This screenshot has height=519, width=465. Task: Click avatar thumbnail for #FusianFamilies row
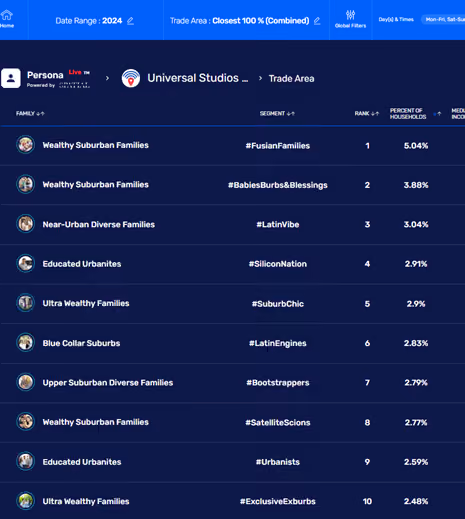(25, 145)
